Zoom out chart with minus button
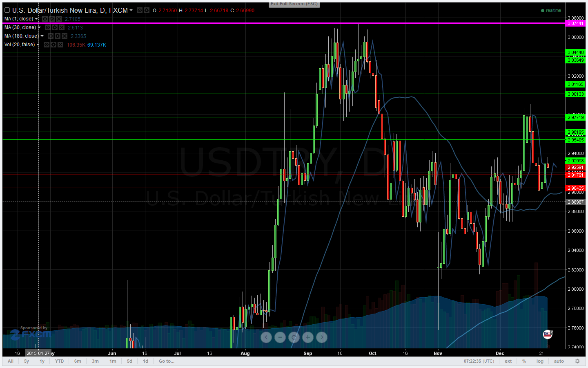Viewport: 588px width, 368px height. [280, 337]
